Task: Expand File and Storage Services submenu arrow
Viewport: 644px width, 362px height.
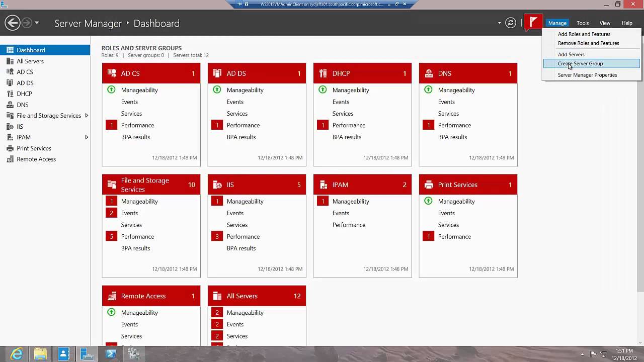Action: pos(87,116)
